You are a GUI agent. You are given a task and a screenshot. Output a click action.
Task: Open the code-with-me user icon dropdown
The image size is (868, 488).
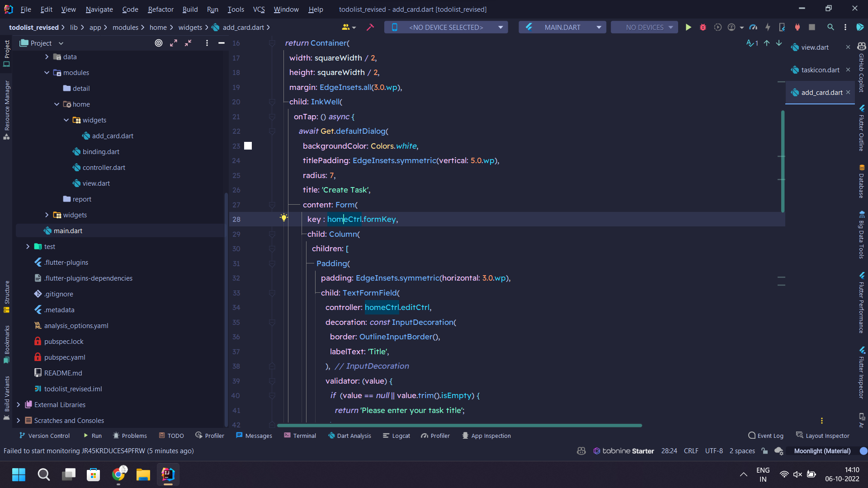click(x=349, y=28)
